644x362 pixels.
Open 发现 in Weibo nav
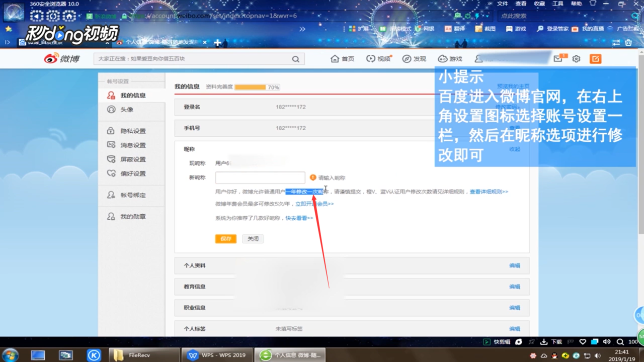coord(414,59)
